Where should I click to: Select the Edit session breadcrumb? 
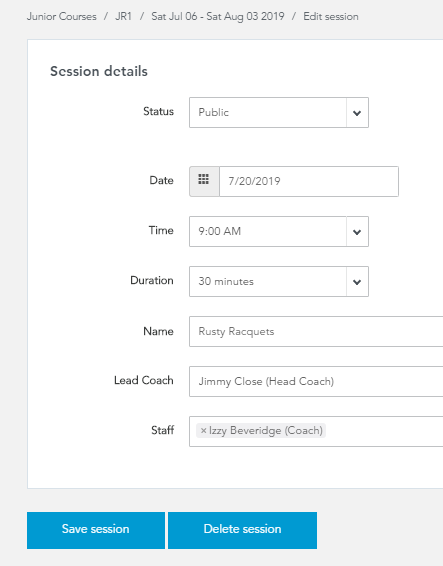[331, 17]
